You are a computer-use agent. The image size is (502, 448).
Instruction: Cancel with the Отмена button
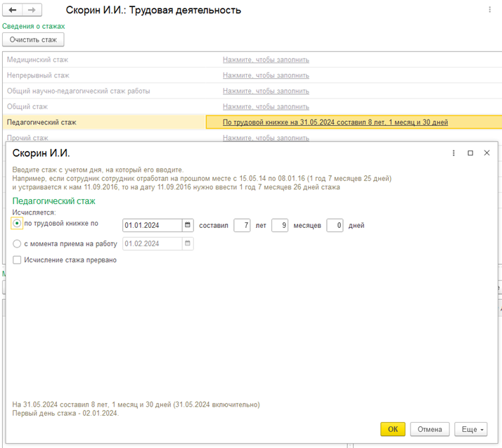click(x=430, y=429)
